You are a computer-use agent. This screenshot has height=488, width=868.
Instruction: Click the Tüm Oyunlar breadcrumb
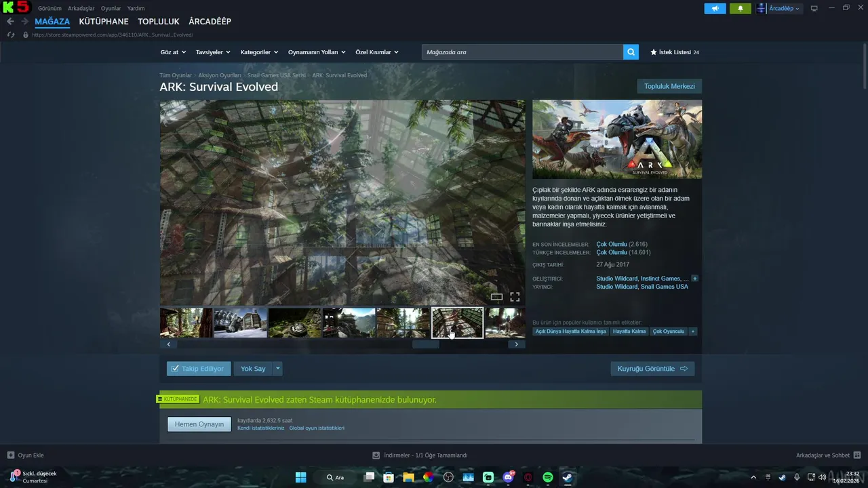pos(176,75)
